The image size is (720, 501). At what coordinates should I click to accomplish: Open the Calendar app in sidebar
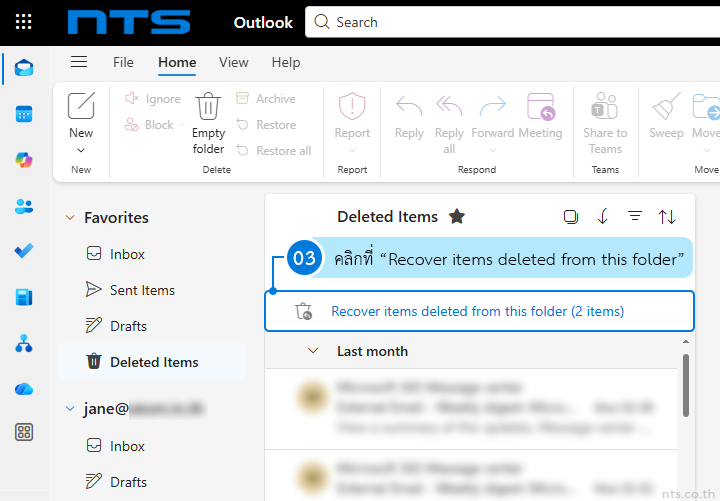(x=24, y=114)
